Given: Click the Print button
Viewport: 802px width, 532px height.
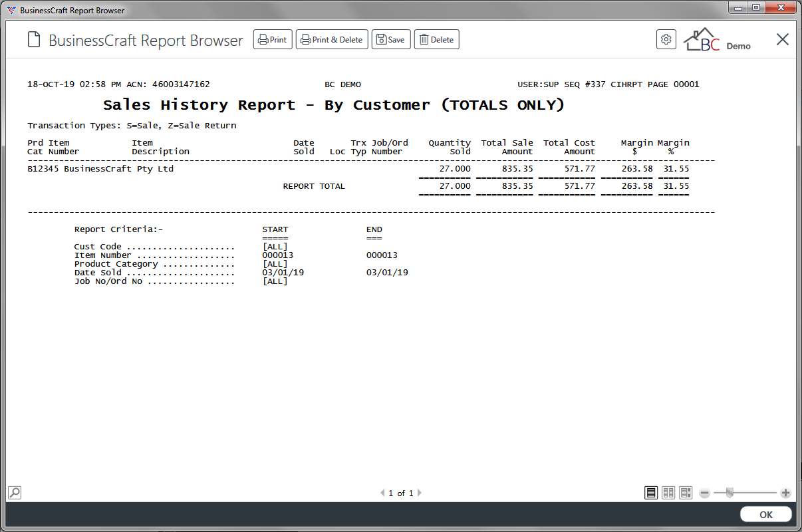Looking at the screenshot, I should click(273, 39).
